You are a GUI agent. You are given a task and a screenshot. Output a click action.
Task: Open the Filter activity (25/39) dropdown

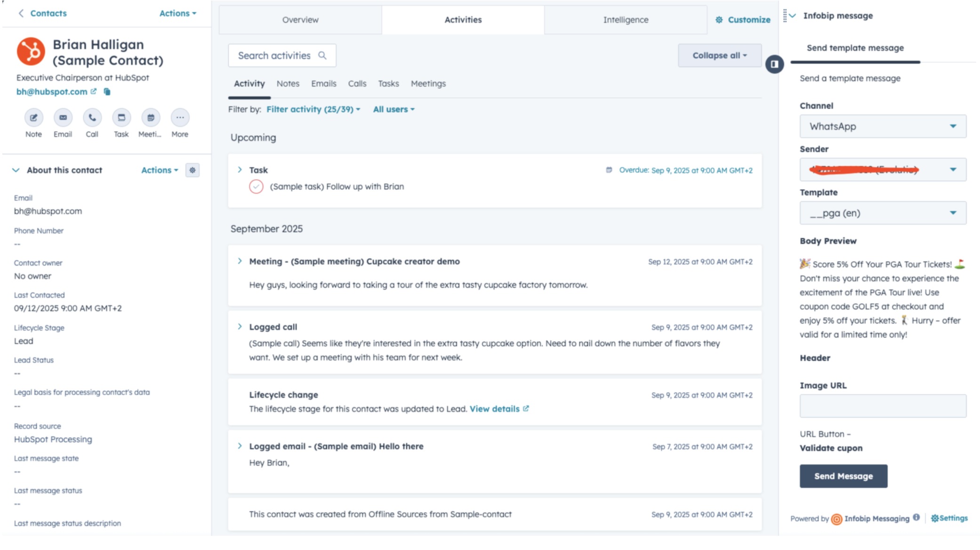[x=313, y=109]
